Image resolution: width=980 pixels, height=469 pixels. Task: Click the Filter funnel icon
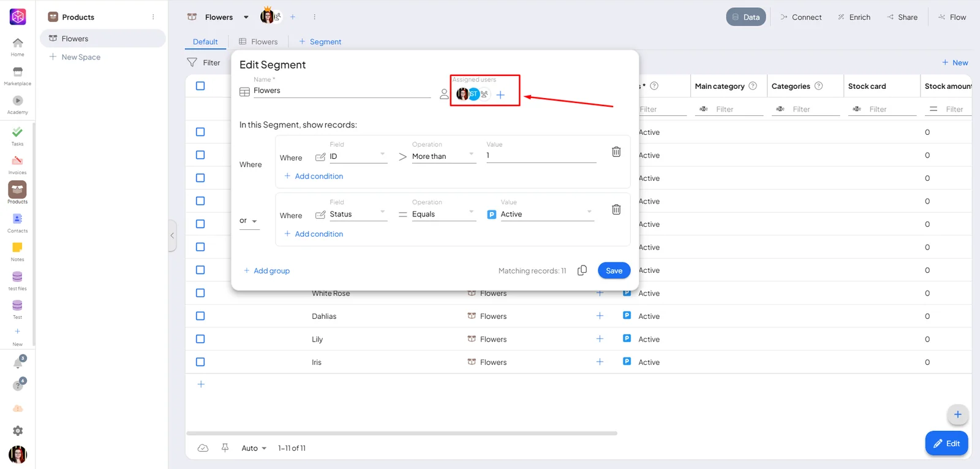pyautogui.click(x=192, y=63)
